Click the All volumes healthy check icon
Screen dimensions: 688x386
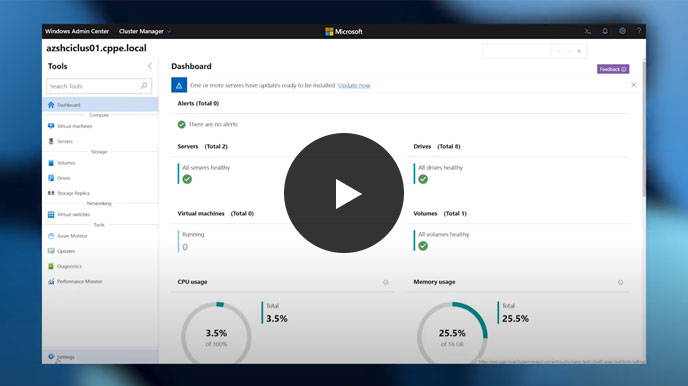[x=423, y=246]
